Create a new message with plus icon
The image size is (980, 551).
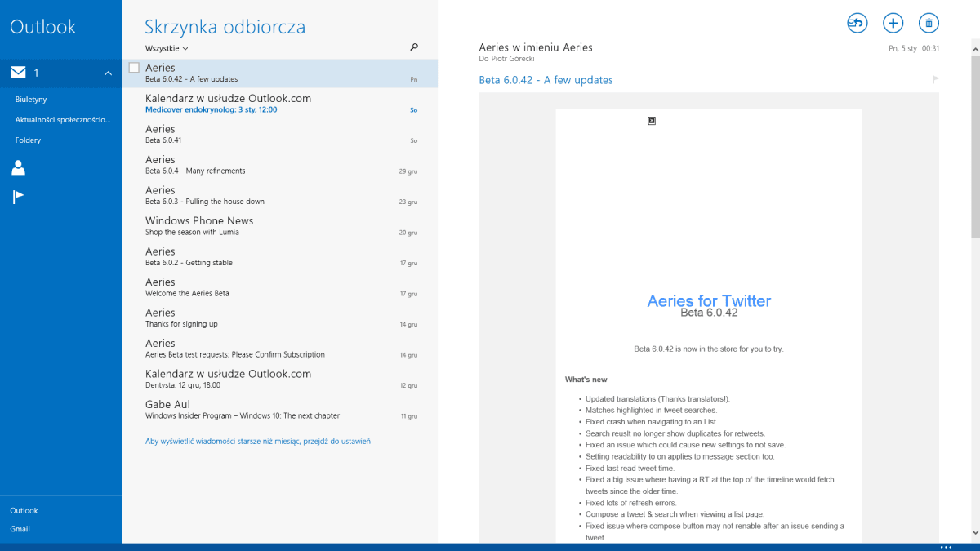[893, 24]
